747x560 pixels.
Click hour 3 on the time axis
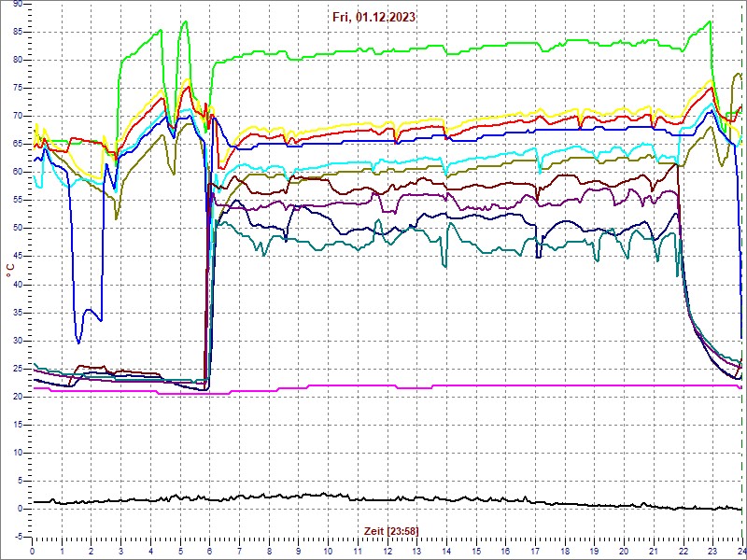pos(121,552)
